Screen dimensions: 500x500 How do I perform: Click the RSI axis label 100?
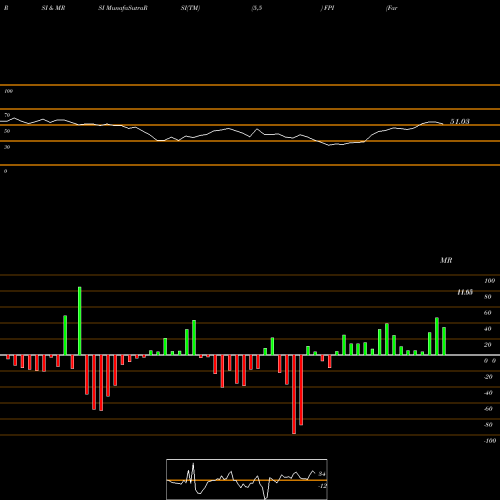[x=8, y=91]
